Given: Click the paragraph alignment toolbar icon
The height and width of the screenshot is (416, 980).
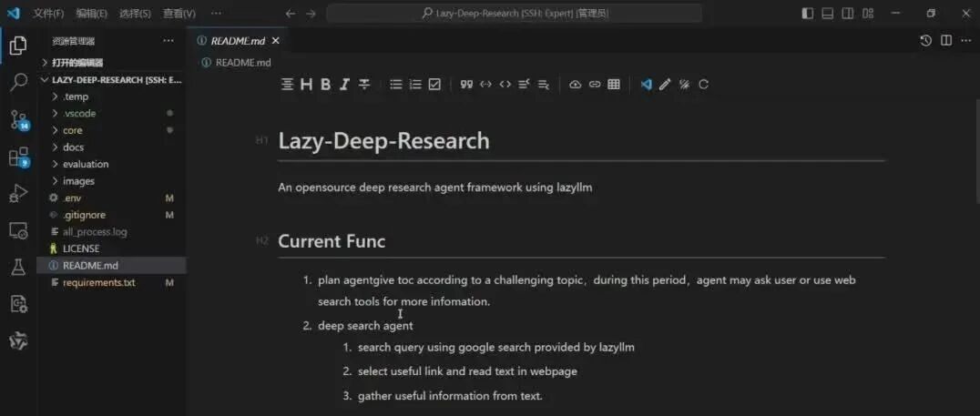Looking at the screenshot, I should pyautogui.click(x=287, y=85).
